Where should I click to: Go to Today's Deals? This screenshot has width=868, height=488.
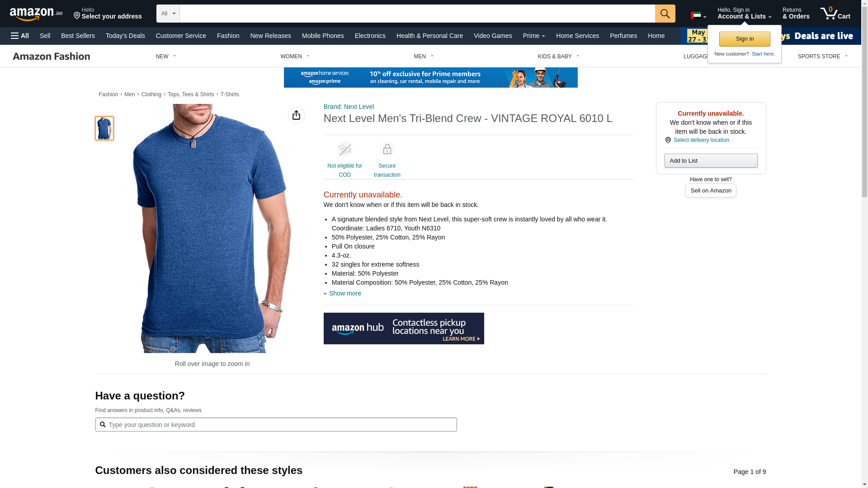pyautogui.click(x=125, y=36)
